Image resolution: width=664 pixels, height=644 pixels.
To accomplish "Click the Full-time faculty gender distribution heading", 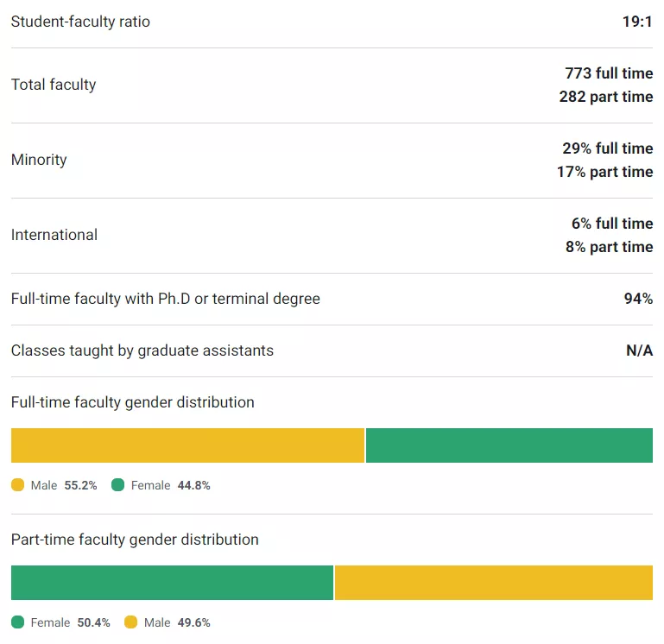I will point(133,402).
